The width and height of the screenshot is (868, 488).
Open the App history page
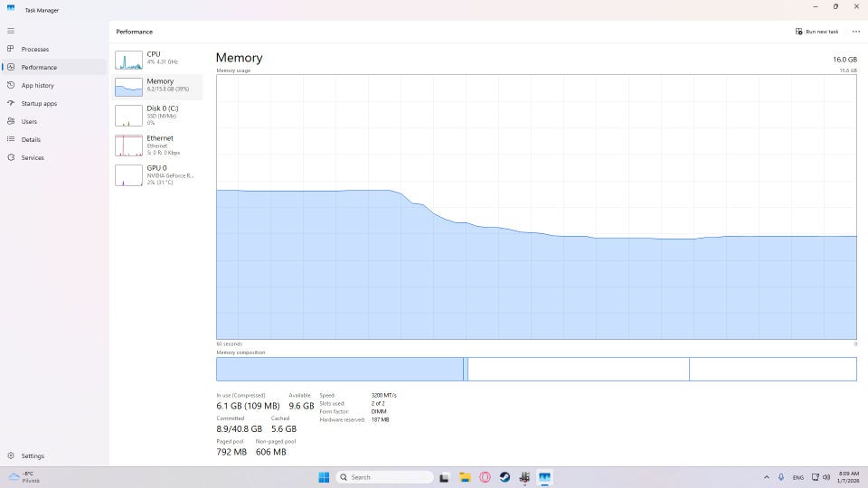53,86
